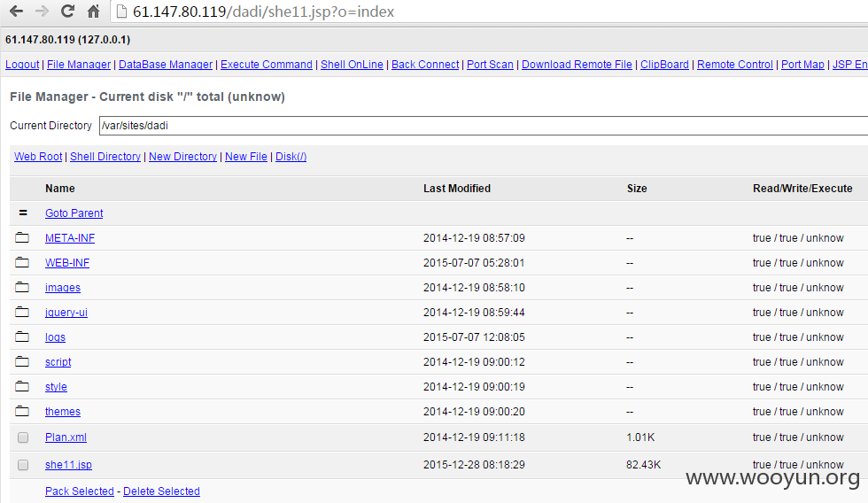Click the META-INF folder icon

pos(22,237)
